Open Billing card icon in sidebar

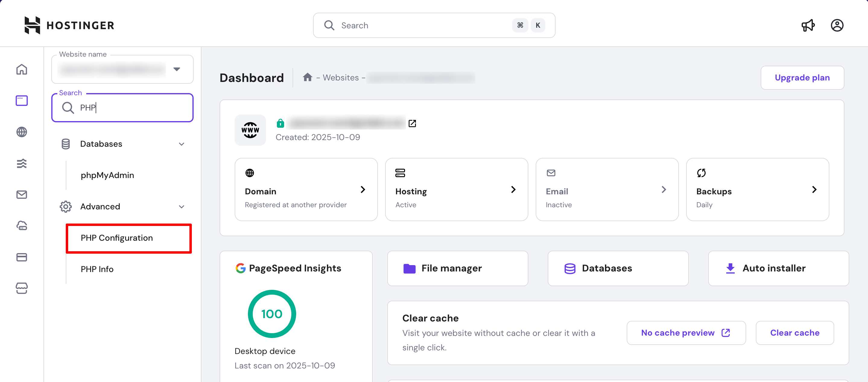(x=22, y=257)
